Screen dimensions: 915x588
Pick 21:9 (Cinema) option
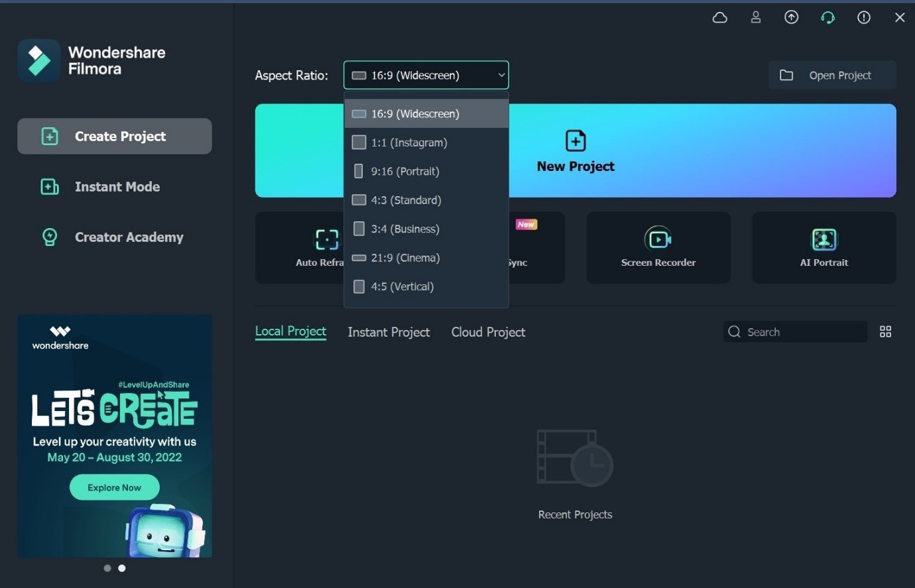404,258
